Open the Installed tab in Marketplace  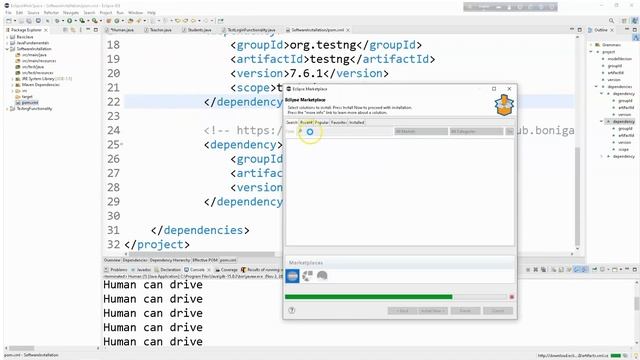[x=356, y=122]
